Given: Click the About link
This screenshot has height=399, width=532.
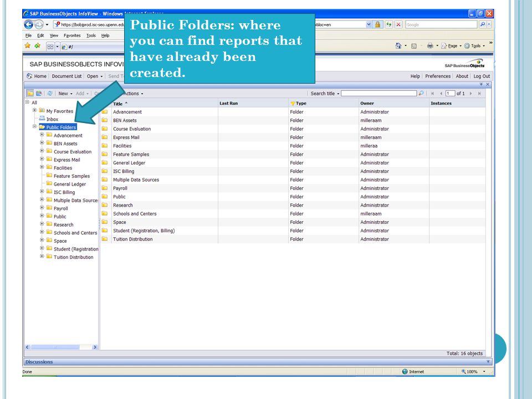Looking at the screenshot, I should (x=462, y=76).
